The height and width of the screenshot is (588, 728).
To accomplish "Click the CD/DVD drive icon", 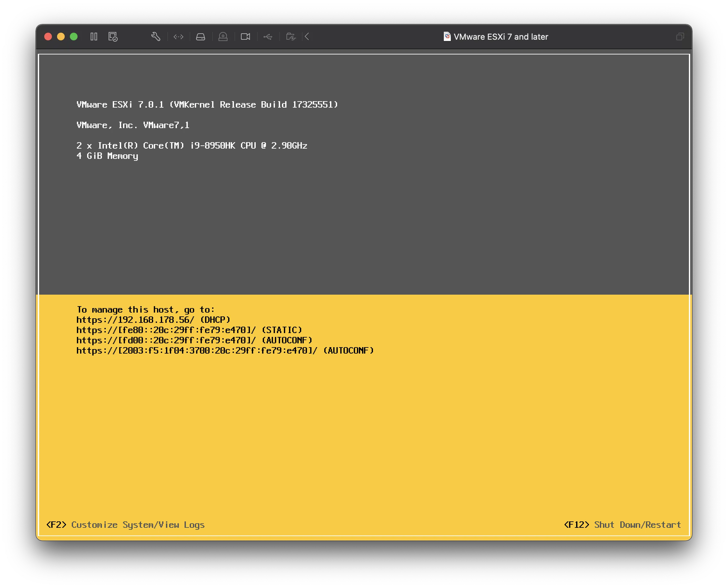I will click(223, 37).
